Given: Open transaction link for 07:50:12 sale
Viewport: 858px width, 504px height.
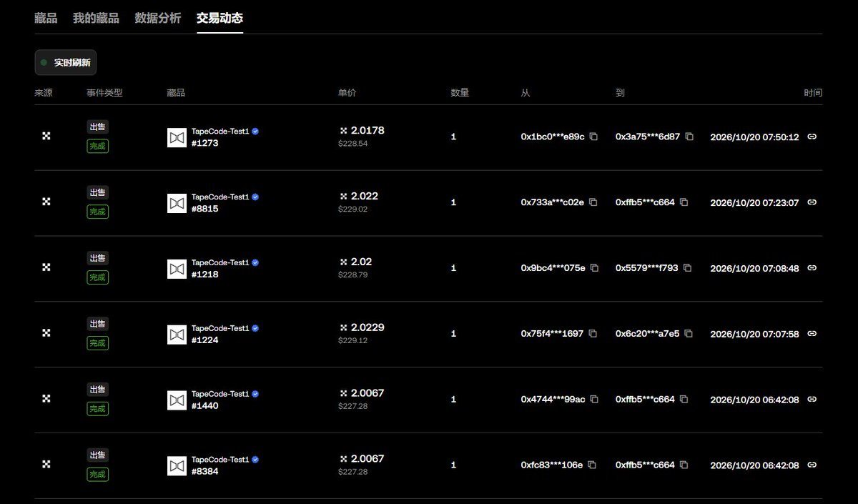Looking at the screenshot, I should [812, 137].
